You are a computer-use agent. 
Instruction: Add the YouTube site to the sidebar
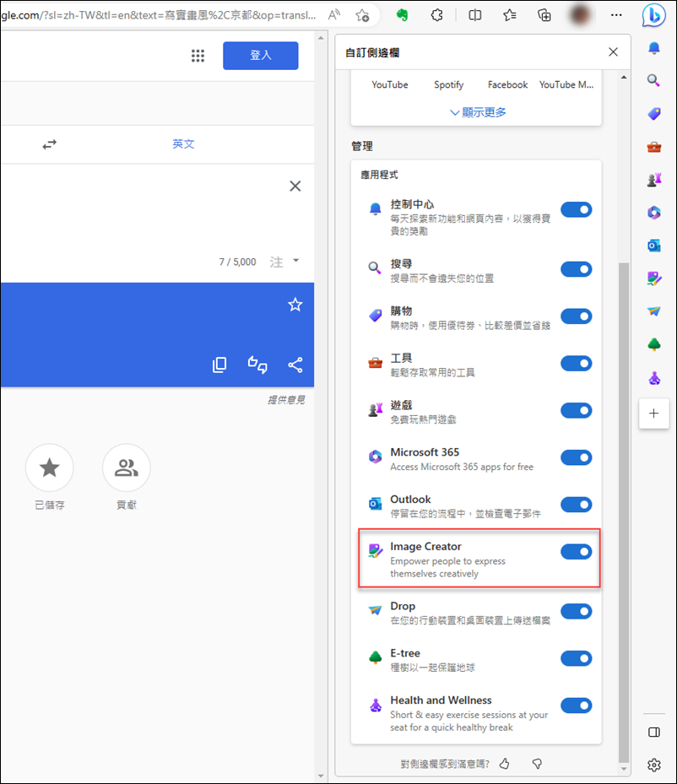[390, 84]
